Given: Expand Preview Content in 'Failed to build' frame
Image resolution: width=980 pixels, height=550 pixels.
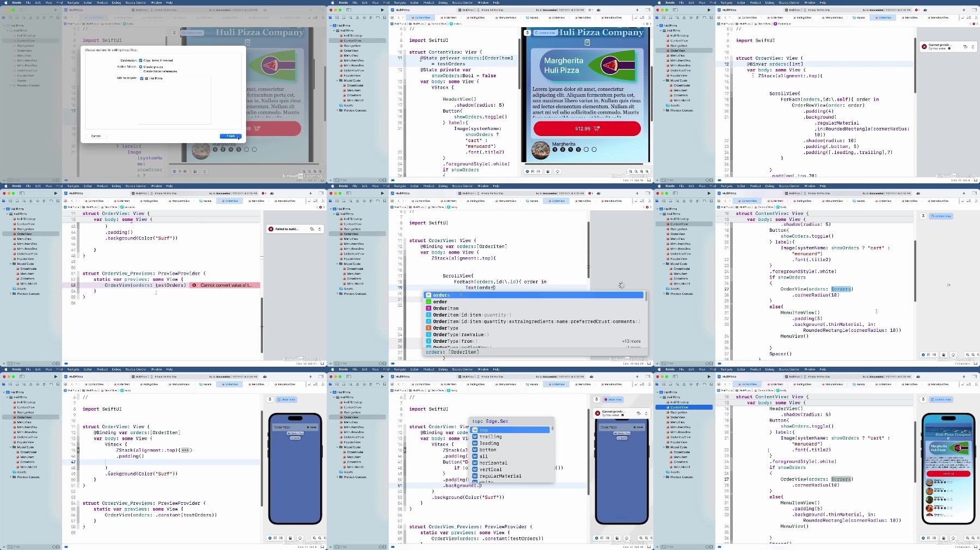Looking at the screenshot, I should (11, 294).
